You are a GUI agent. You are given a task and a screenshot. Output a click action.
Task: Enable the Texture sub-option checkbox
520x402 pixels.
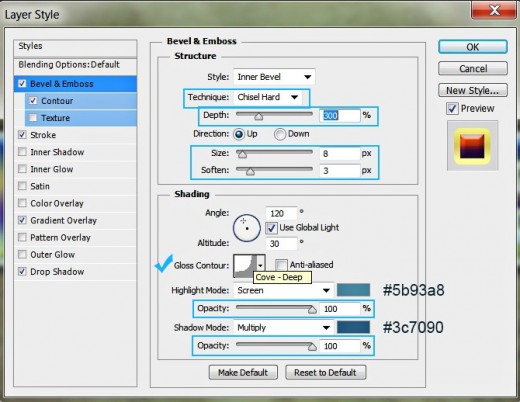pos(33,118)
